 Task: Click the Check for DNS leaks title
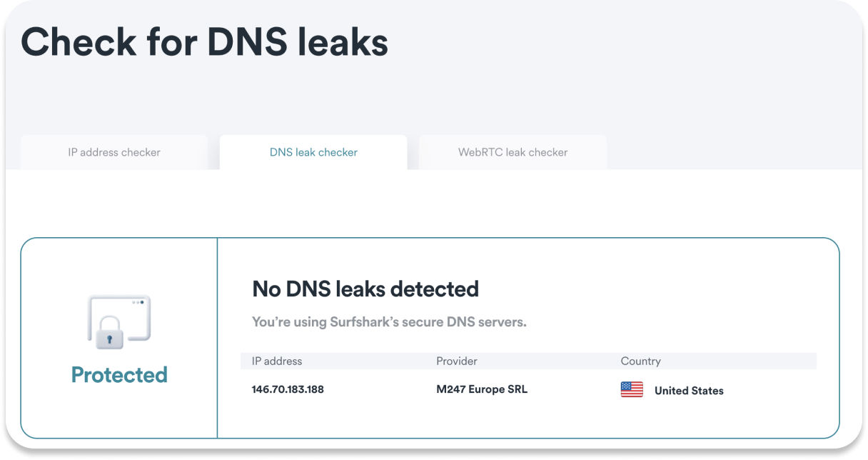point(205,41)
